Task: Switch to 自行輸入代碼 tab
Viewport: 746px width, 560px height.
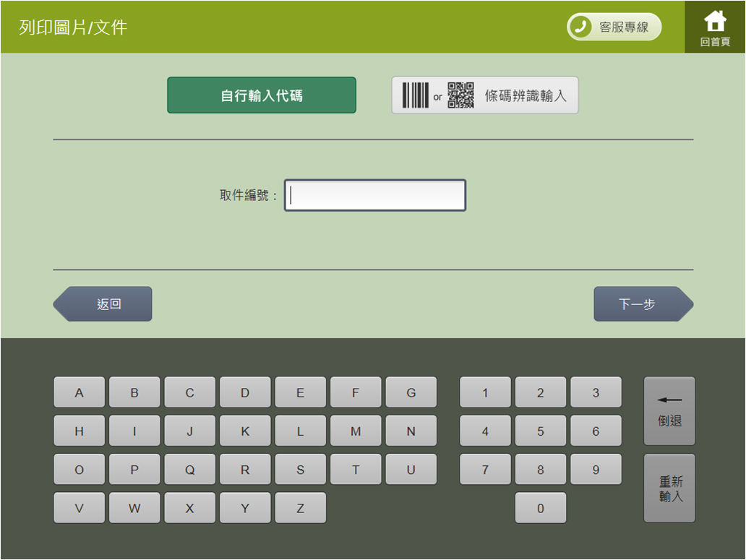Action: 262,95
